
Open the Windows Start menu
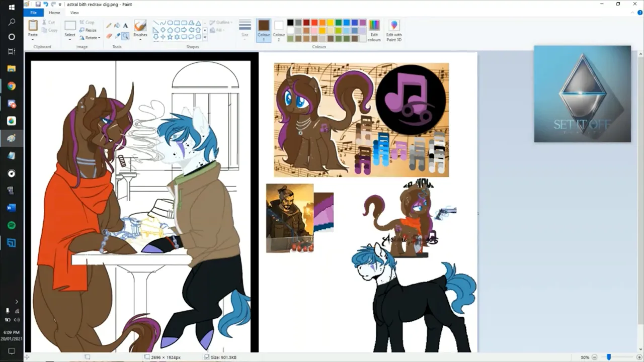click(12, 7)
